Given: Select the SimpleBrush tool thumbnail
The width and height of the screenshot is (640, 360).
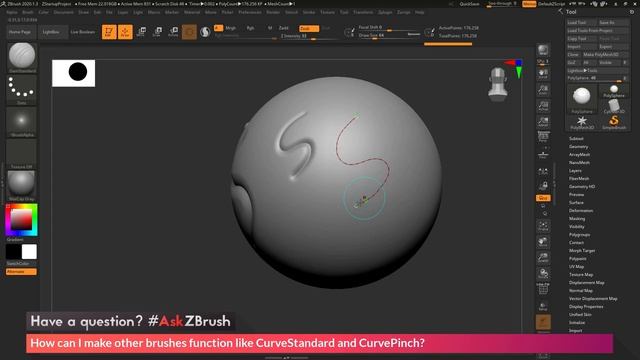Looking at the screenshot, I should [x=614, y=122].
